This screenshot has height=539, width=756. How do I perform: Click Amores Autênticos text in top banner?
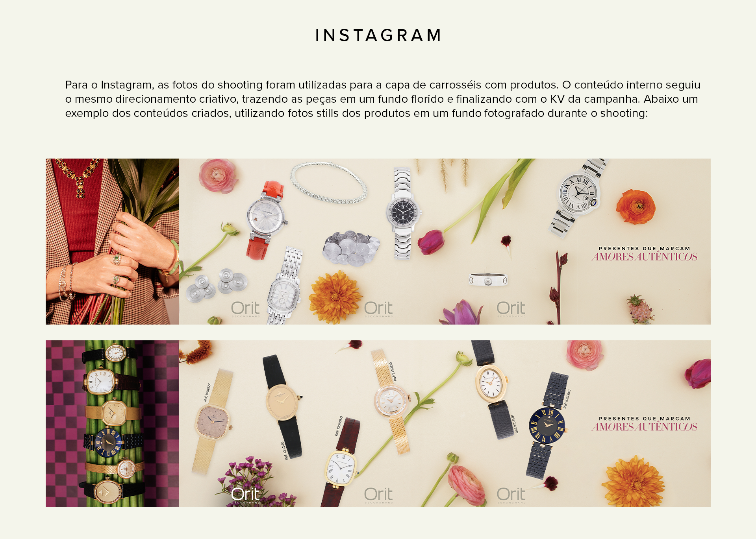[644, 257]
